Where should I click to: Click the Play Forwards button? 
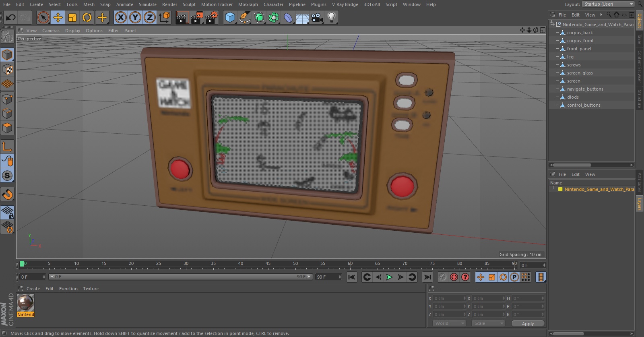click(389, 277)
